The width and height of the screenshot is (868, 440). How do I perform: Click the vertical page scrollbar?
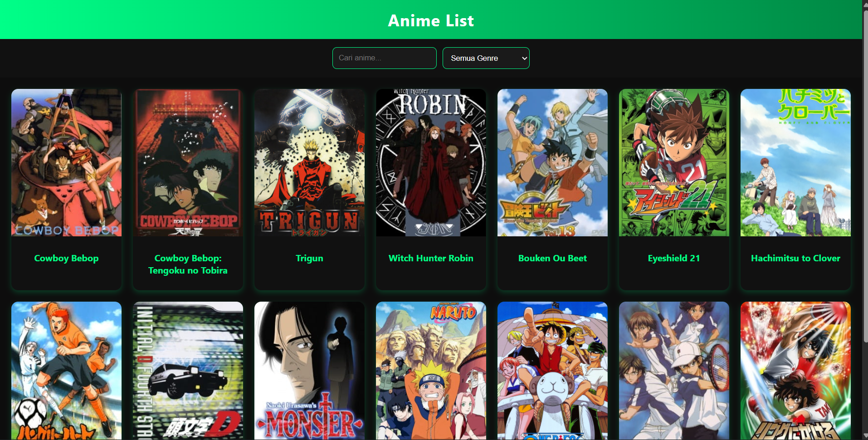click(865, 220)
